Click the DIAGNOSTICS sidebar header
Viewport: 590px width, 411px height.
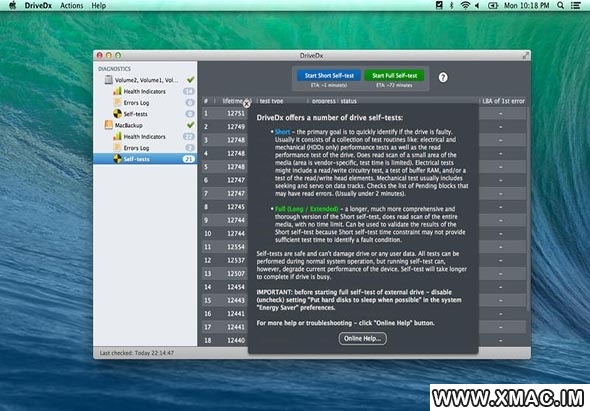(x=114, y=69)
